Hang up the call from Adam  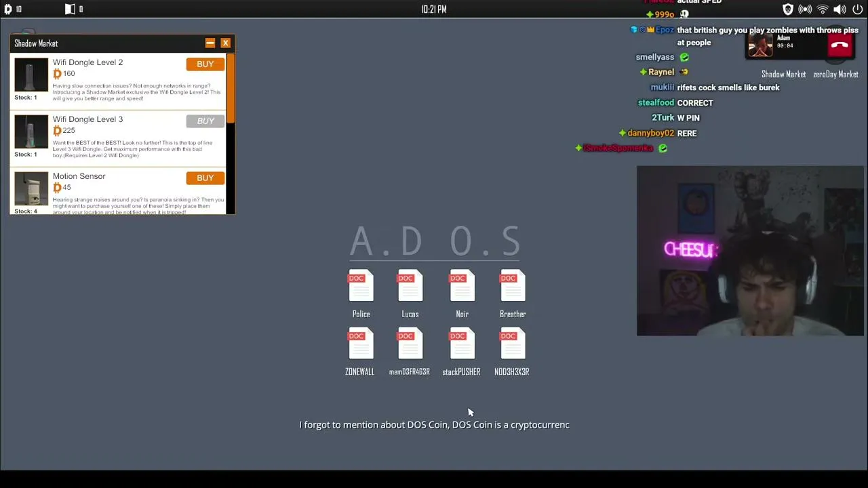(840, 45)
